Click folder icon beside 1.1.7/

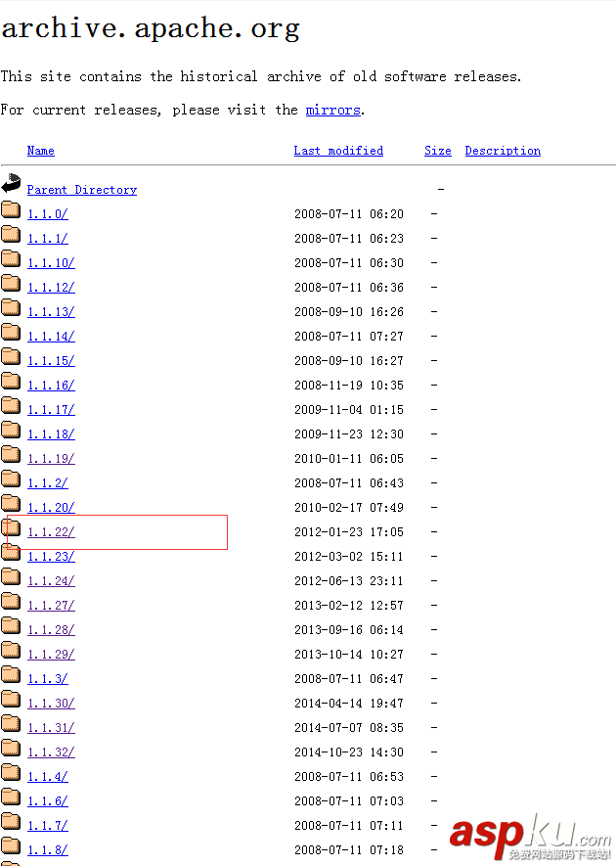pos(11,821)
